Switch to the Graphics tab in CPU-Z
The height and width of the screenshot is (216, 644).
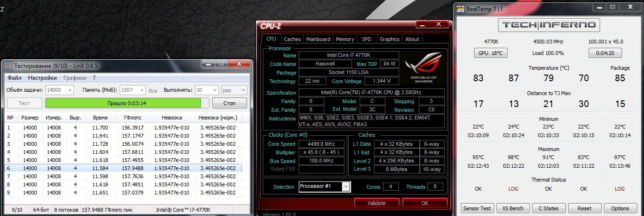coord(389,39)
